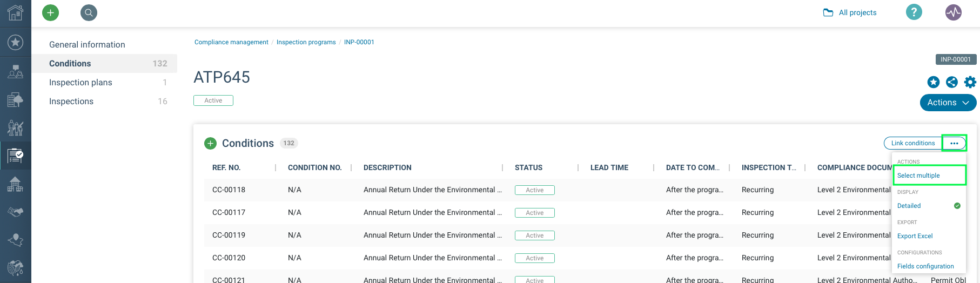Choose Export Excel from the menu
Image resolution: width=980 pixels, height=283 pixels.
pos(915,236)
